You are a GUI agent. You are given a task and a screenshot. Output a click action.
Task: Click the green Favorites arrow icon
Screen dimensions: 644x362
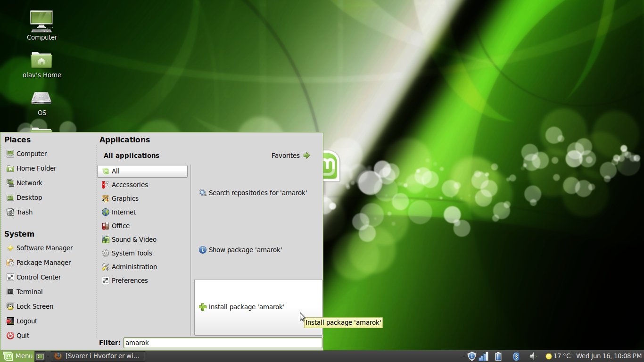tap(307, 156)
